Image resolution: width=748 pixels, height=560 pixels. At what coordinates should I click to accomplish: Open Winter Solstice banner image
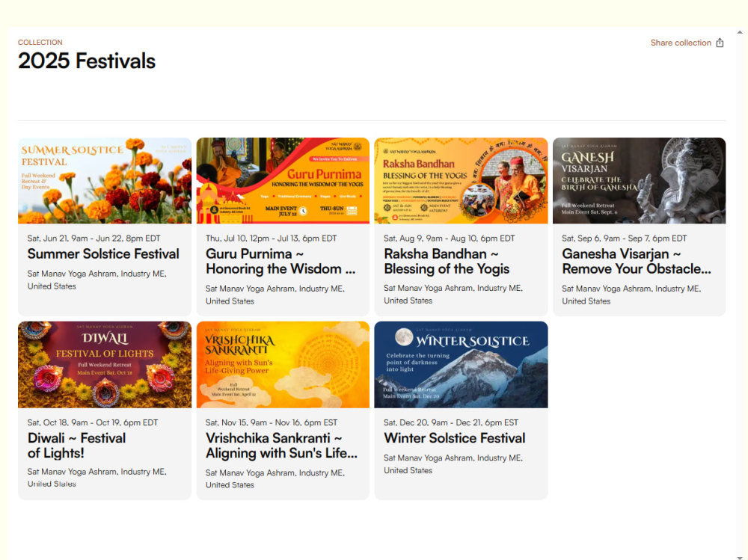[x=461, y=365]
